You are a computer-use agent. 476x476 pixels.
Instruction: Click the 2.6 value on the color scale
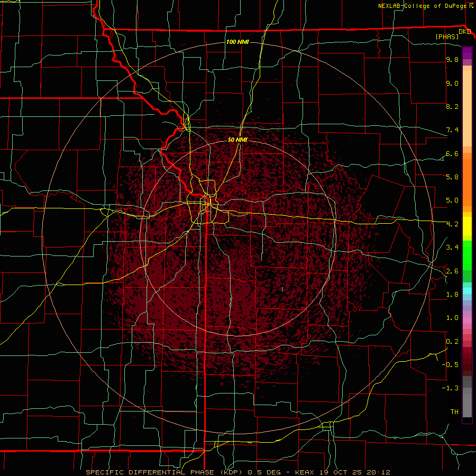click(x=452, y=271)
